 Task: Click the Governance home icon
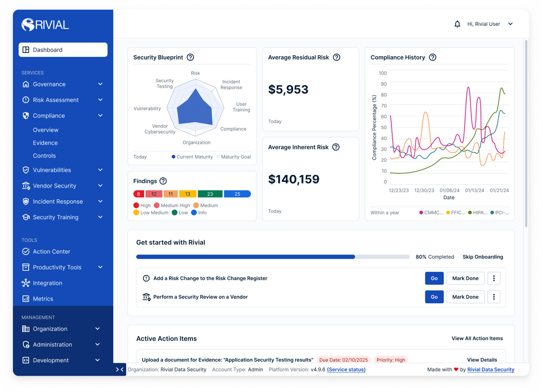pyautogui.click(x=25, y=84)
